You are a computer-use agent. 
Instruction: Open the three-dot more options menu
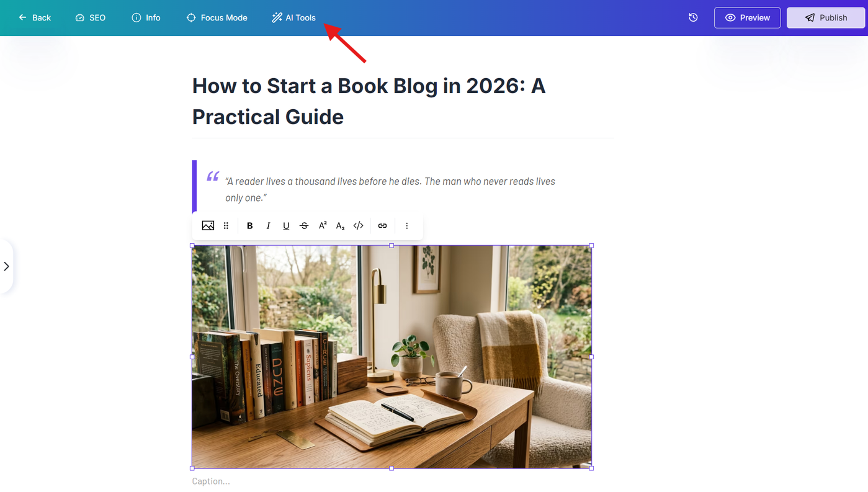[407, 226]
